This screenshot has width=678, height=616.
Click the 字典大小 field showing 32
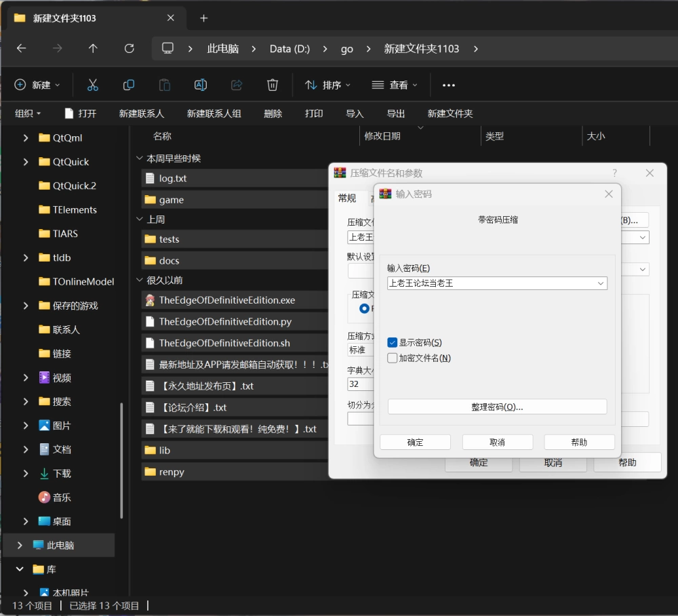click(360, 384)
